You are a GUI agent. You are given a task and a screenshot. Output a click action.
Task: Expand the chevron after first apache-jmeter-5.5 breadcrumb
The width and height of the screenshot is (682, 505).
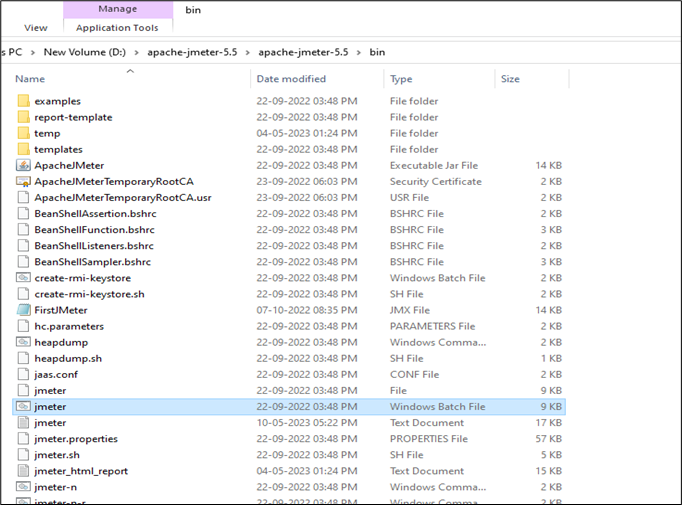(x=248, y=53)
